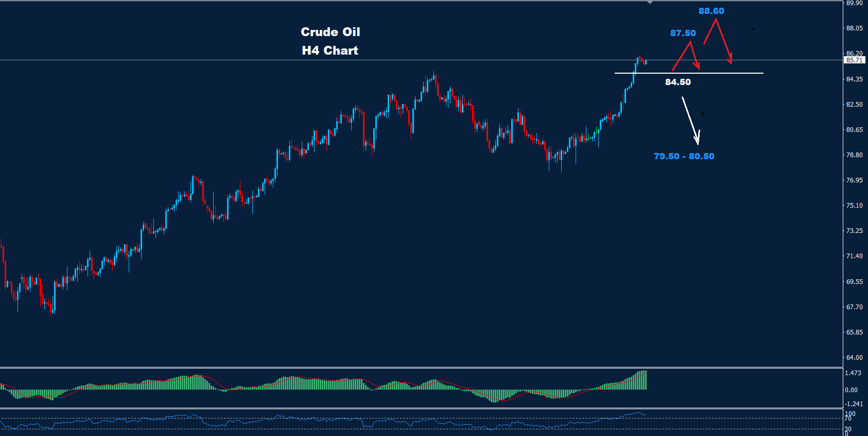
Task: Click the 1.473 MACD scale value
Action: [853, 373]
